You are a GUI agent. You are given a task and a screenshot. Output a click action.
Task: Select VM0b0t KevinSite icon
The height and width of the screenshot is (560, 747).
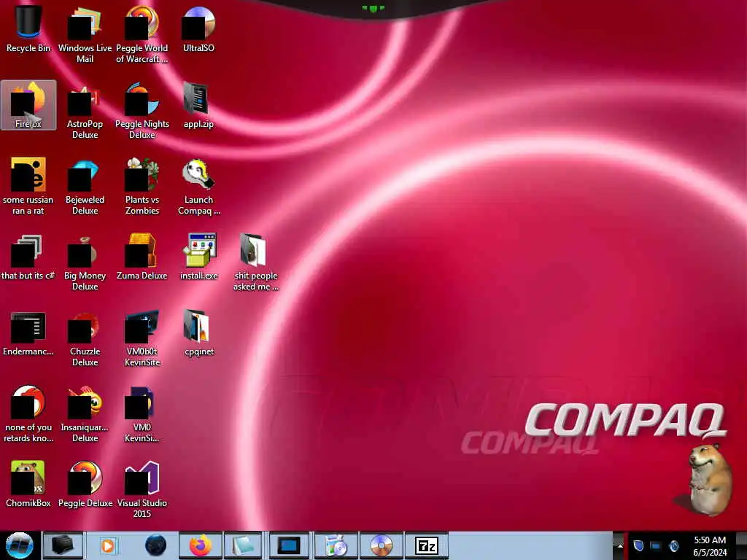[142, 338]
